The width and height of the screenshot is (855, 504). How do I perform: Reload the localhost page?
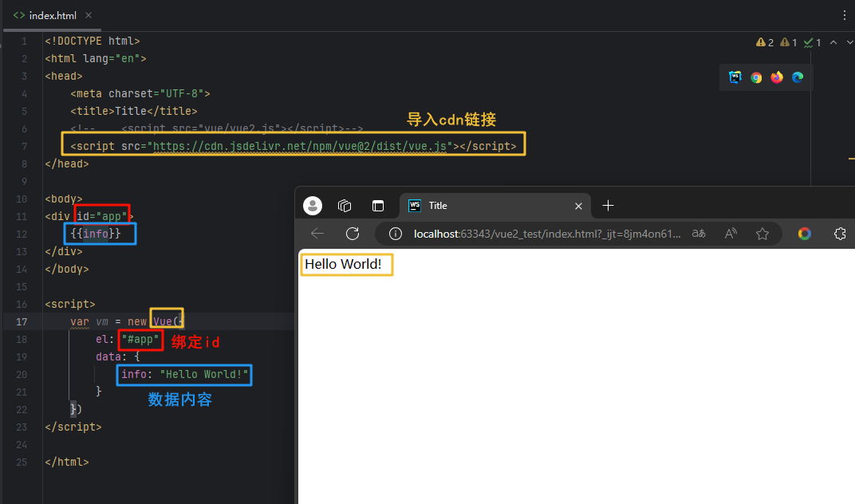click(353, 234)
